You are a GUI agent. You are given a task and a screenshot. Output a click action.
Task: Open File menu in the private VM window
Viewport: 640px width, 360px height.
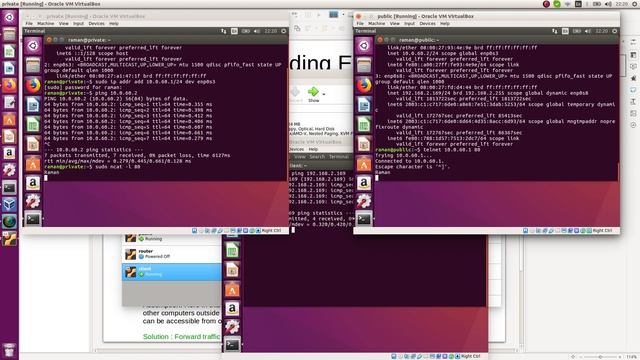29,24
